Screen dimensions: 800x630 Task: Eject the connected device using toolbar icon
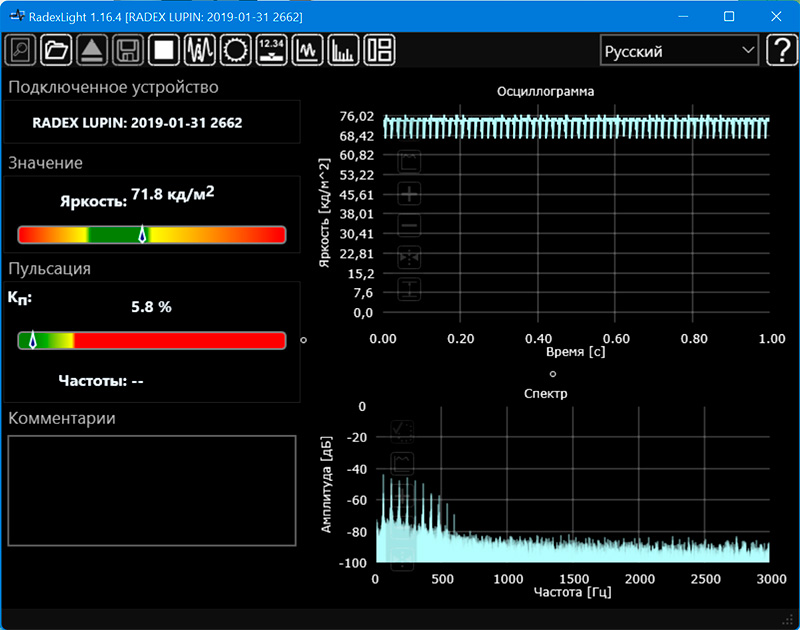(92, 50)
